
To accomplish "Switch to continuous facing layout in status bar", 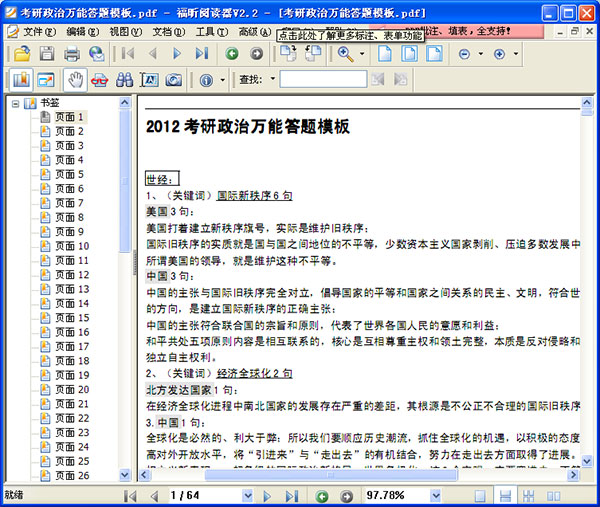I will coord(528,497).
